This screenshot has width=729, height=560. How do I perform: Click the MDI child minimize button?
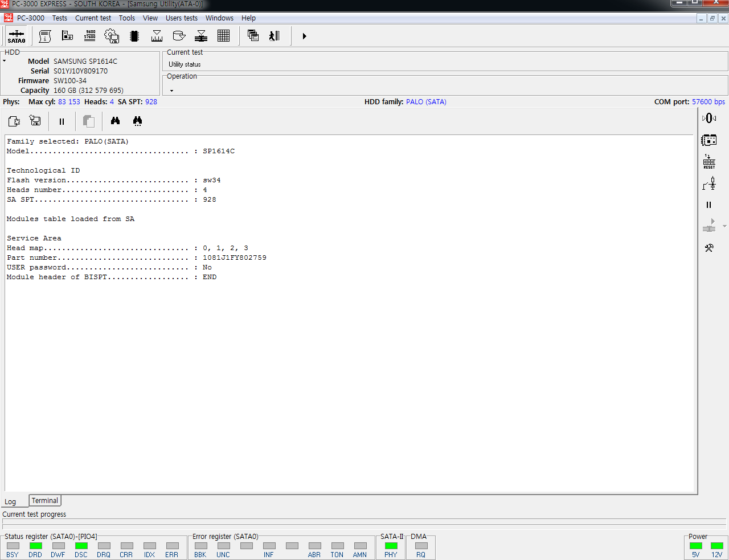701,18
